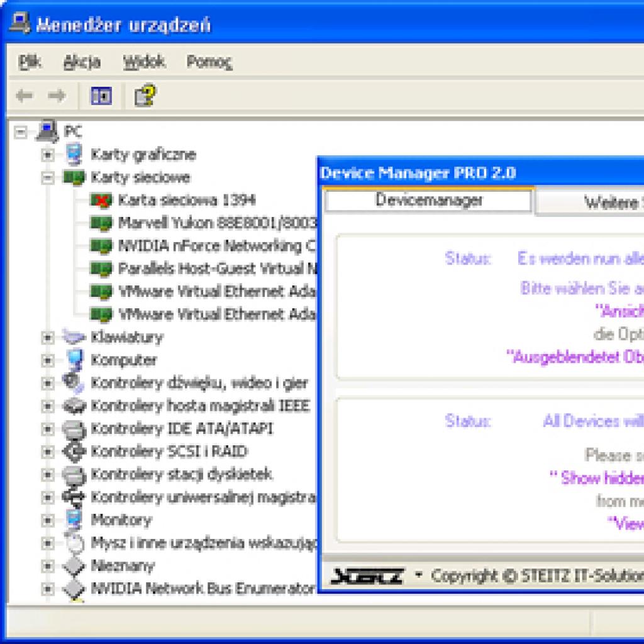This screenshot has width=644, height=644.
Task: Click the disabled Karta sieciowa 1394 icon
Action: [x=101, y=201]
